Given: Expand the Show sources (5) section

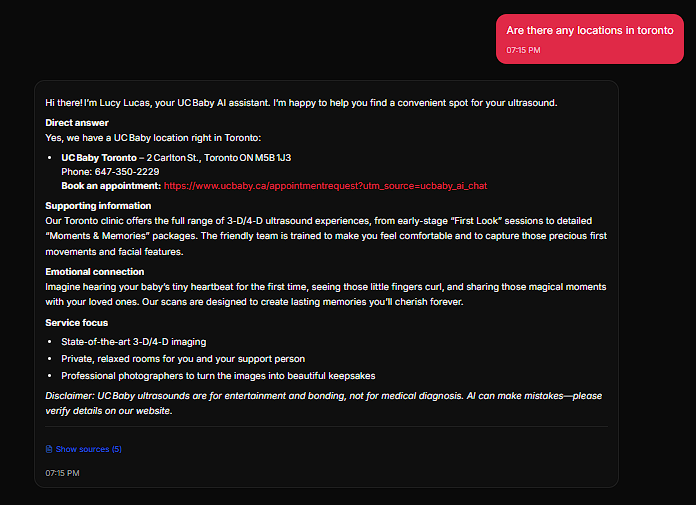Looking at the screenshot, I should click(x=88, y=449).
